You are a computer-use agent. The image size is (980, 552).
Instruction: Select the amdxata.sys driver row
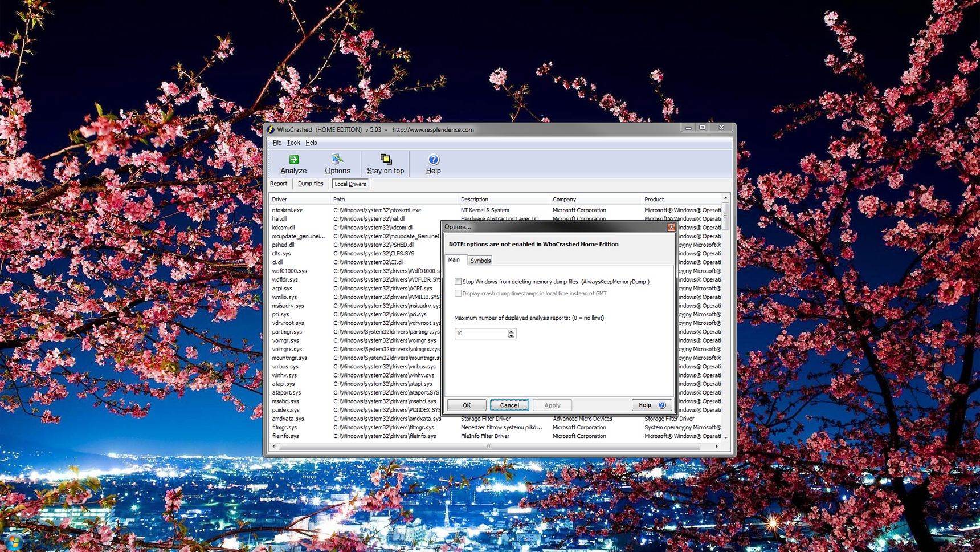(496, 419)
